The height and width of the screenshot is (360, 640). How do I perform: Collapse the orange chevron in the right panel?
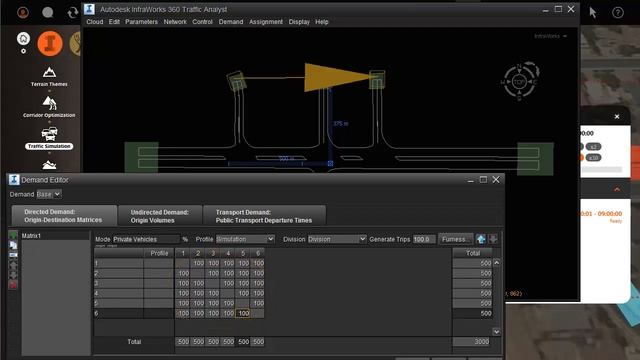617,189
